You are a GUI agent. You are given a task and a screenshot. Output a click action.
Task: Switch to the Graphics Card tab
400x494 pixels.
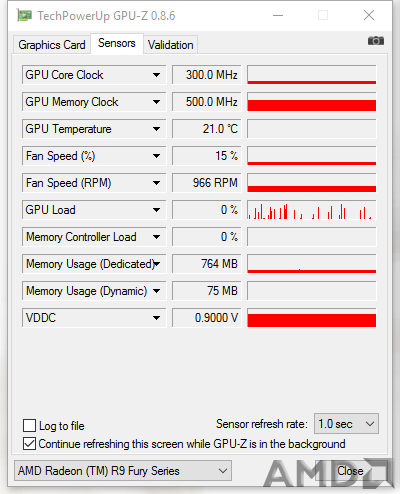pyautogui.click(x=52, y=45)
